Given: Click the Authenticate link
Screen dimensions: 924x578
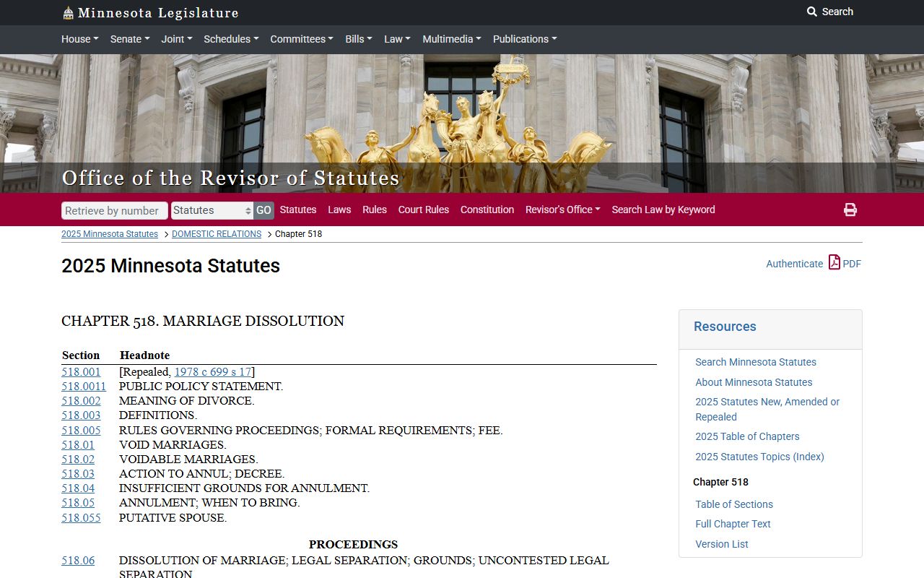Looking at the screenshot, I should click(x=794, y=264).
